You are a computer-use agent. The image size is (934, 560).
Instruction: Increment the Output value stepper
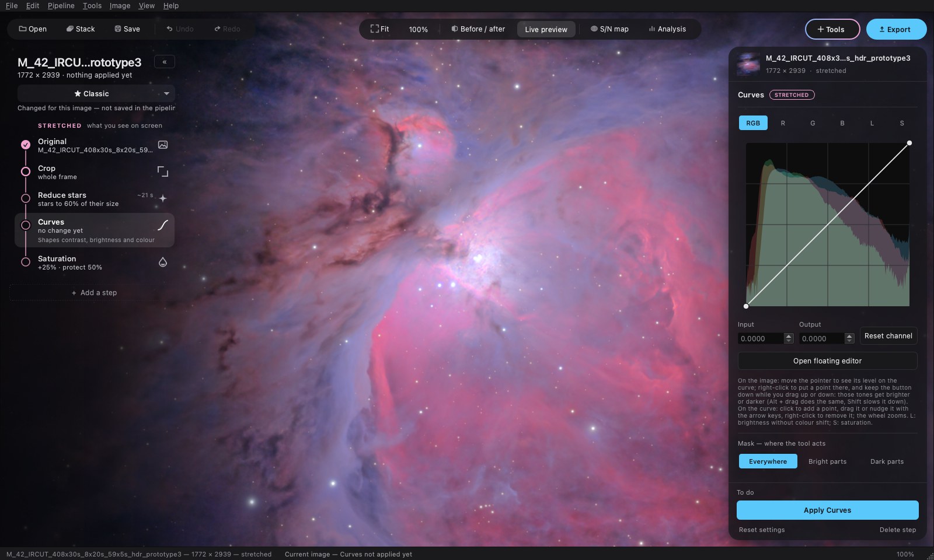tap(849, 336)
